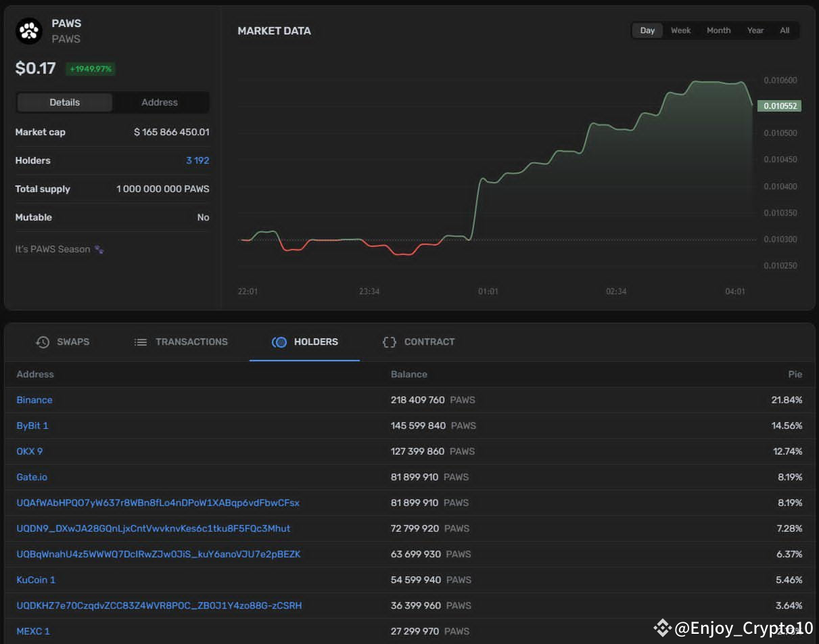Click the PAWS paw logo icon
Screen dimensions: 819x644
point(29,31)
